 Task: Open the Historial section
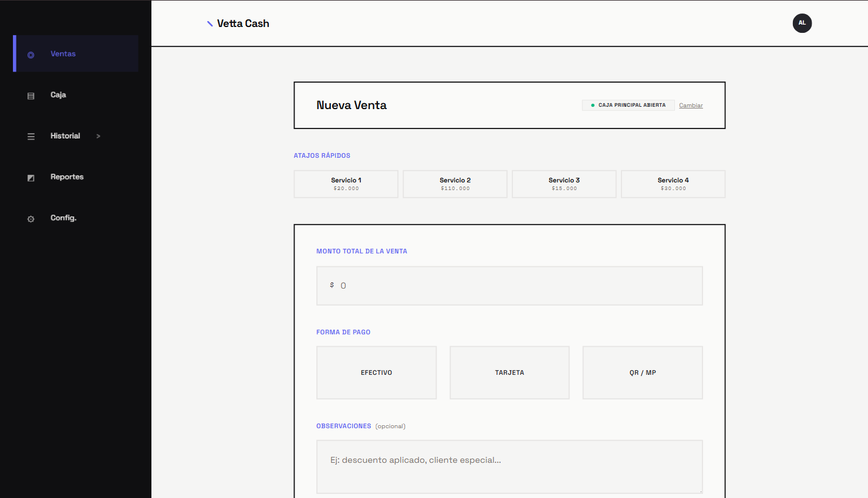77,135
